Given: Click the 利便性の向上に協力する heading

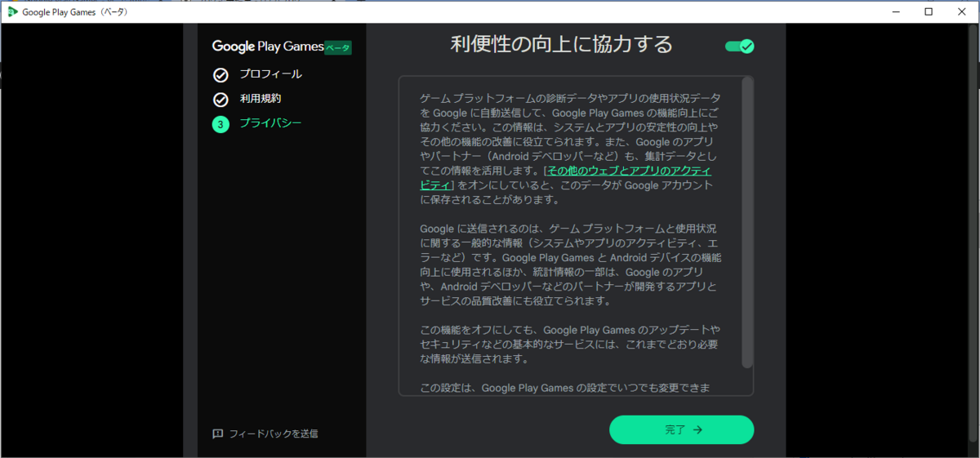Looking at the screenshot, I should pos(562,44).
